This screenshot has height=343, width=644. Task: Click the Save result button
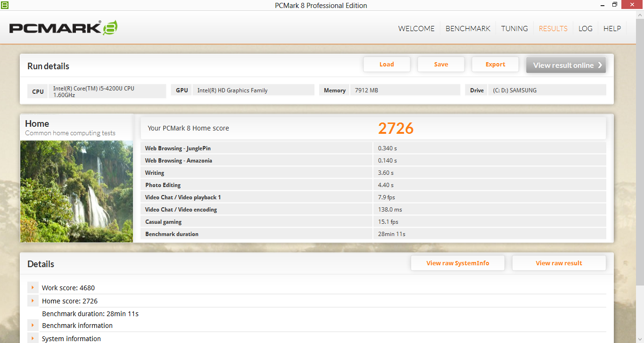[x=441, y=65]
